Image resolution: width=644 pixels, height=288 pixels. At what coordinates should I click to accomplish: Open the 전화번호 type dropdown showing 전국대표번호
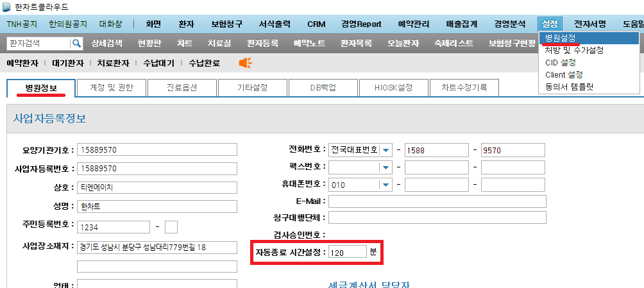pyautogui.click(x=386, y=150)
